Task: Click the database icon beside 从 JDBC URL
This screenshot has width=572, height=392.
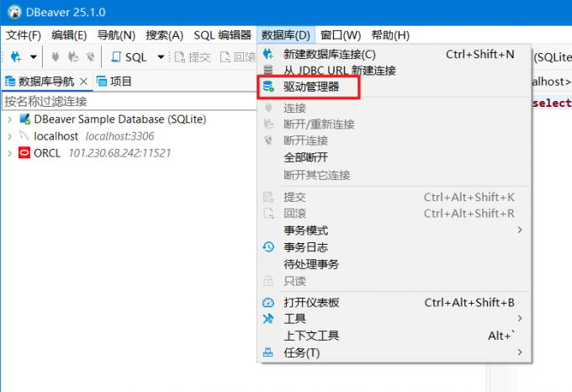Action: click(x=268, y=70)
